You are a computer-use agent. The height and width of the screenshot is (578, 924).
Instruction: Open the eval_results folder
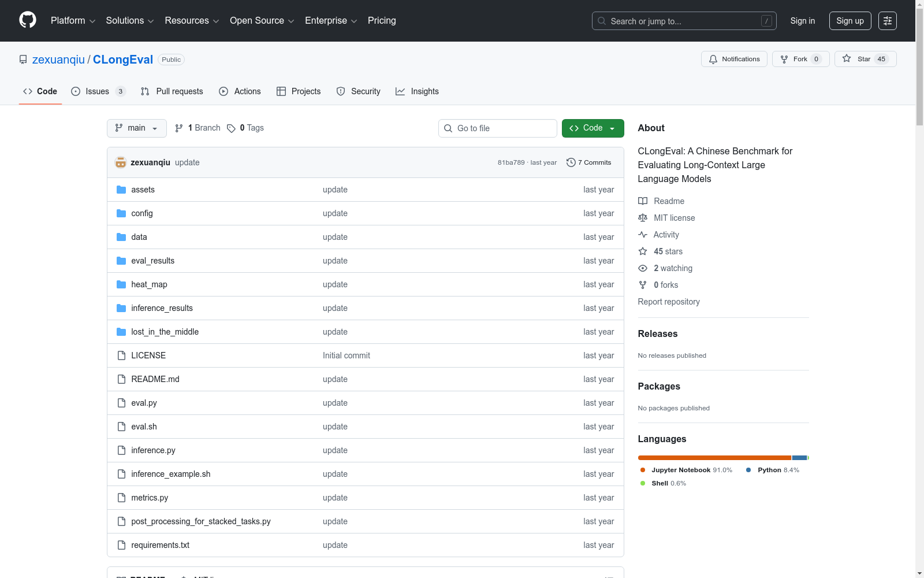[x=152, y=261]
